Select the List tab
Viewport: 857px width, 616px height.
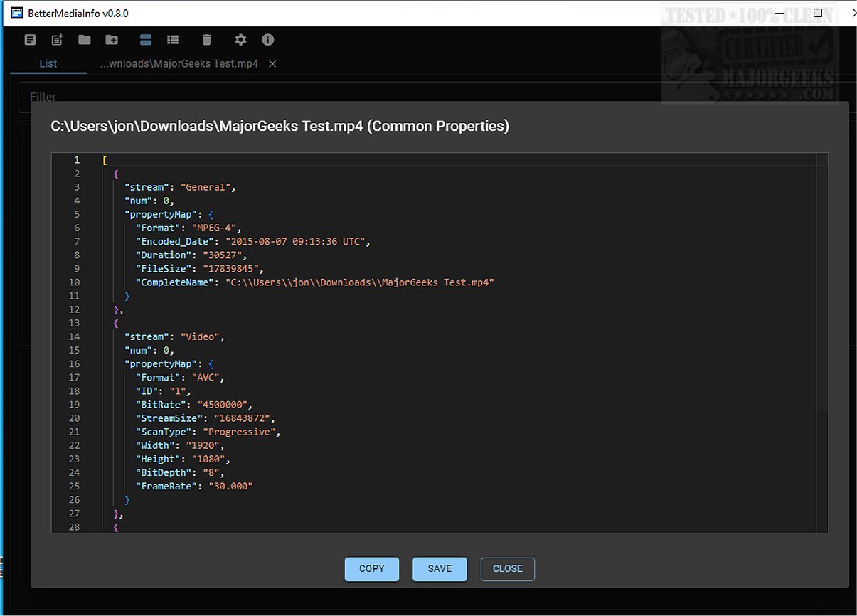point(48,63)
